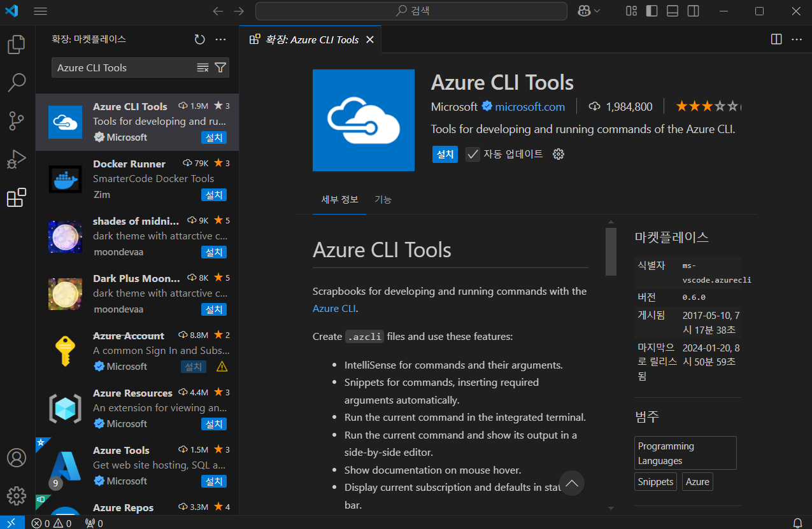Click the ports indicator in status bar
812x529 pixels.
(94, 523)
